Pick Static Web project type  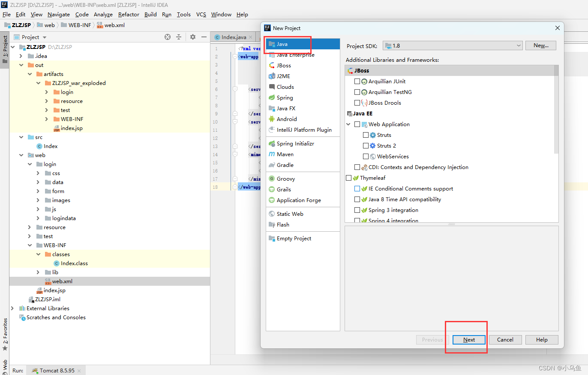point(303,214)
